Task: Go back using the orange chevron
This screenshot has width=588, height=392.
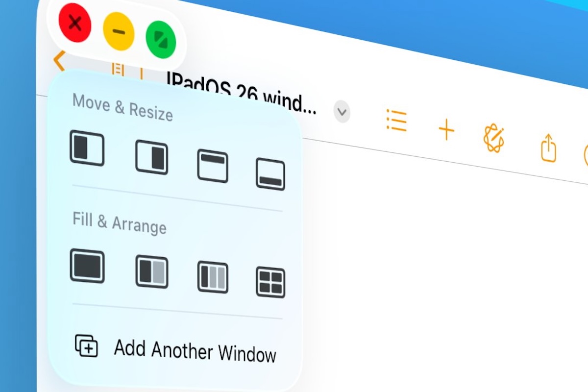Action: pyautogui.click(x=59, y=62)
